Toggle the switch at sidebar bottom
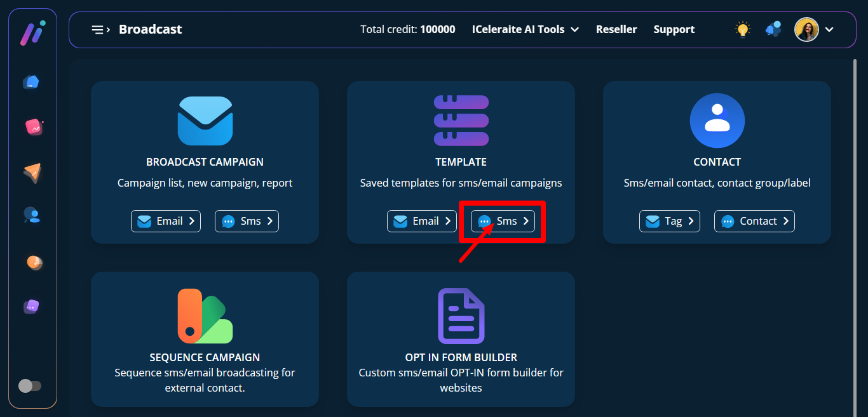Image resolution: width=868 pixels, height=417 pixels. click(30, 386)
